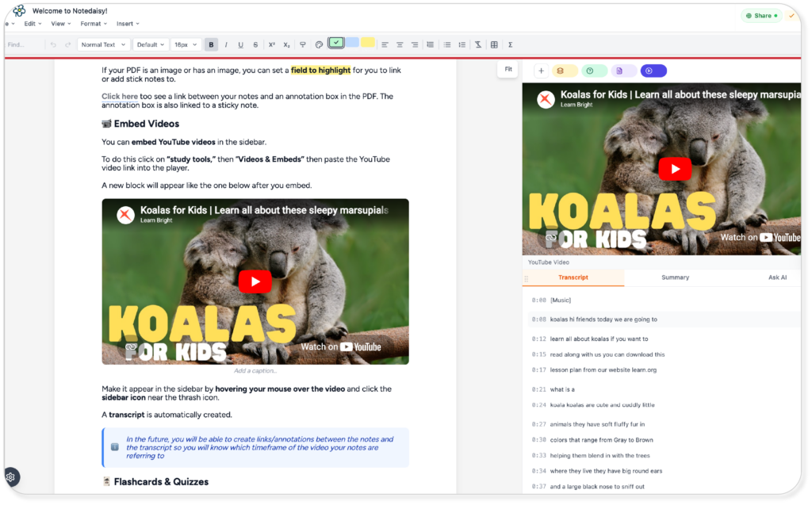Screen dimensions: 812x505
Task: Click the Share button
Action: (761, 16)
